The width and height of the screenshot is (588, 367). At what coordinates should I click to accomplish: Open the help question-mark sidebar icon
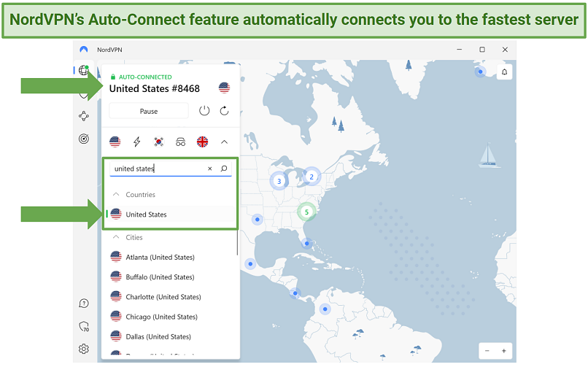coord(84,303)
